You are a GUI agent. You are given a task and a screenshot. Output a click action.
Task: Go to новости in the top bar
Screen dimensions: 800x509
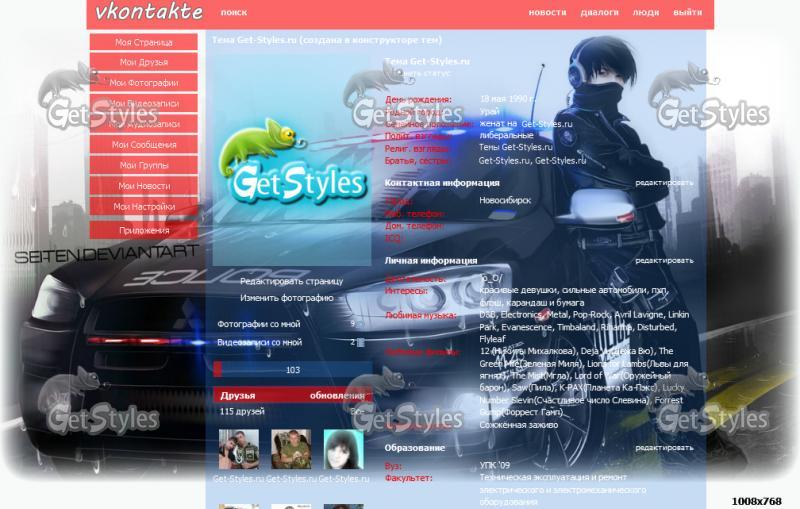(x=547, y=12)
